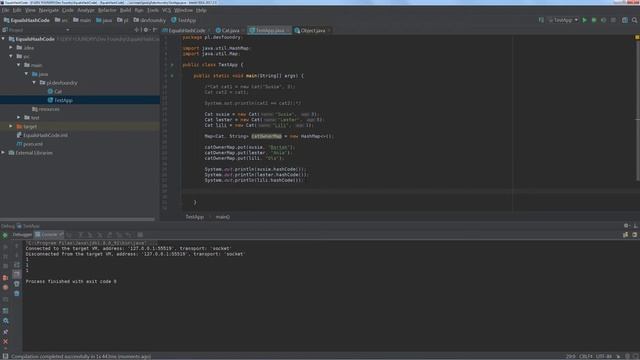The width and height of the screenshot is (640, 360).
Task: Click the highlighted catOwnerMap variable
Action: [x=266, y=136]
